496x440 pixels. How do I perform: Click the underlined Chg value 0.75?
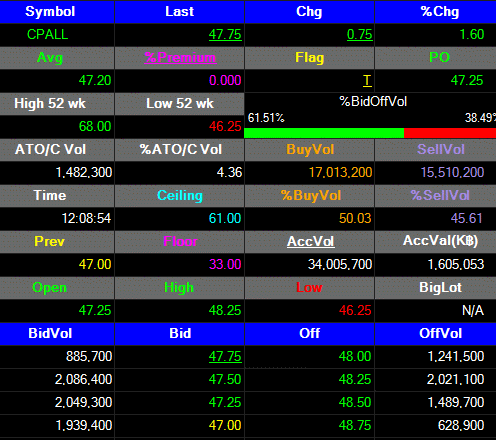pyautogui.click(x=359, y=34)
